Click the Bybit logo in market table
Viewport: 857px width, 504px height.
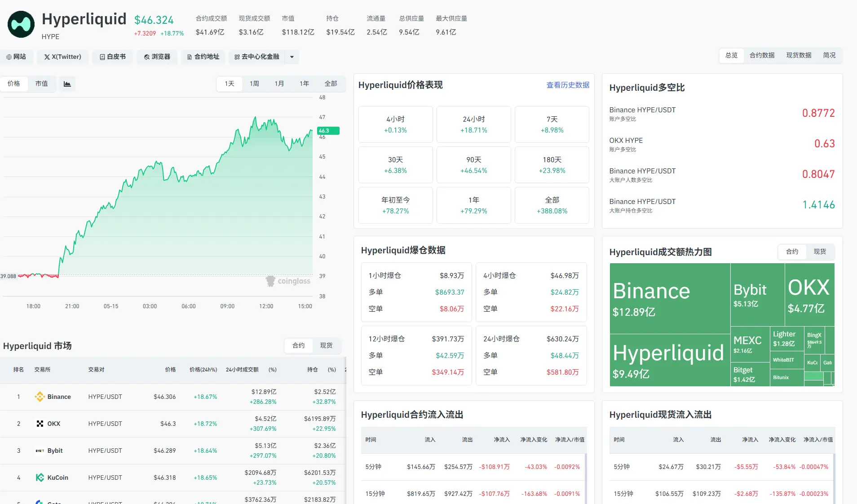[40, 451]
